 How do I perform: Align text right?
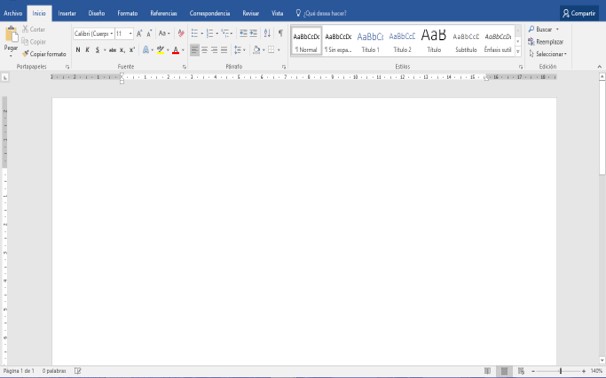pyautogui.click(x=214, y=50)
